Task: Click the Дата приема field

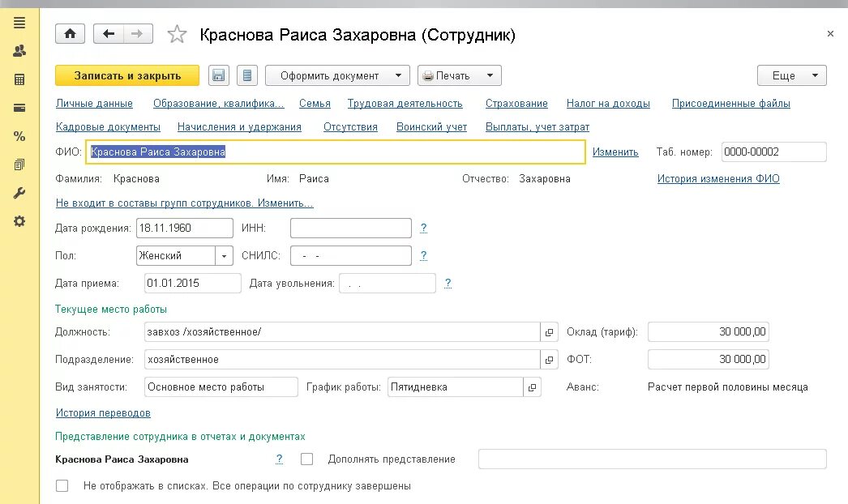Action: (192, 284)
